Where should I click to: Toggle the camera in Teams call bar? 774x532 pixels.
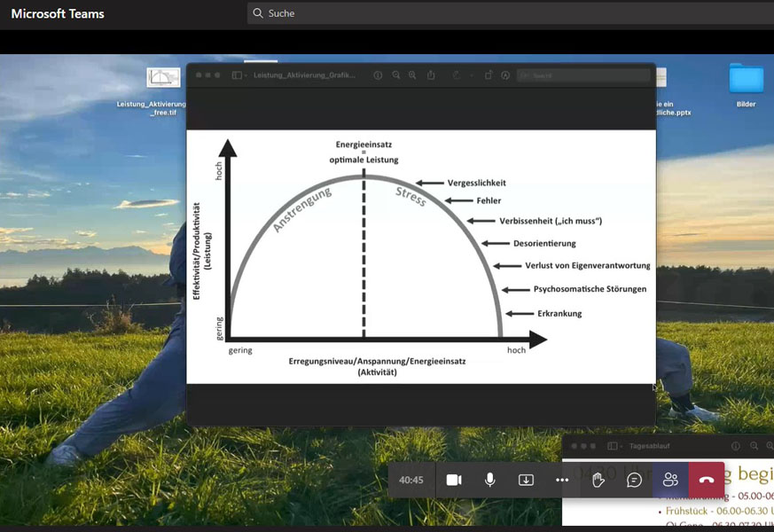point(454,480)
